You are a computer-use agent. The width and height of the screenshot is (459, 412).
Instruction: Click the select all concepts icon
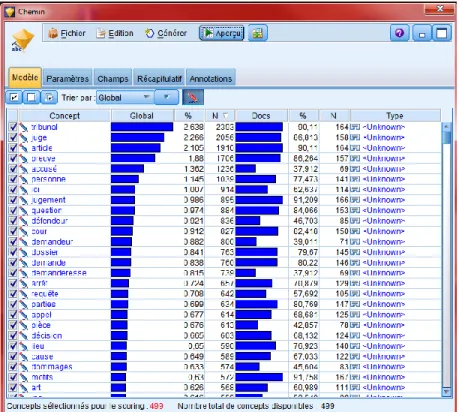click(x=14, y=97)
